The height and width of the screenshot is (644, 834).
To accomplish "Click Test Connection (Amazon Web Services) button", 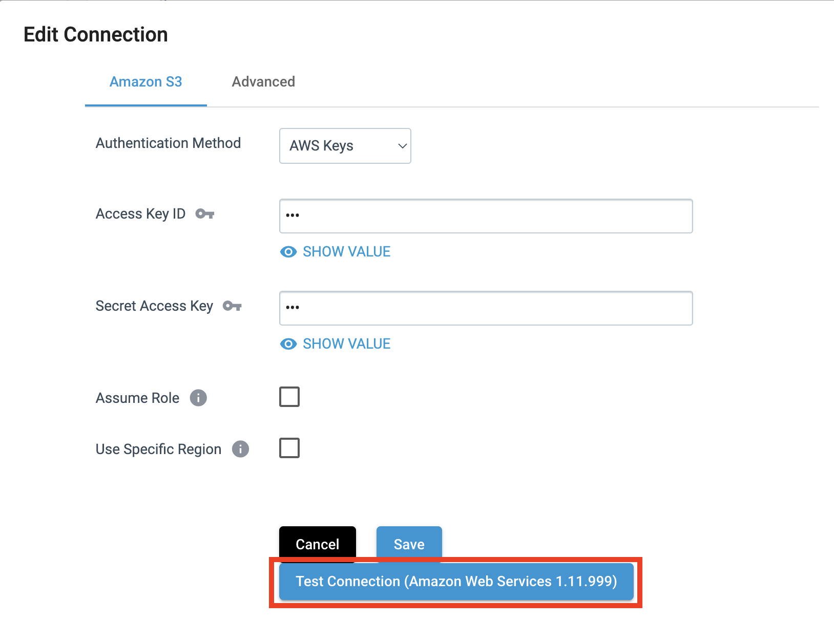I will [456, 582].
